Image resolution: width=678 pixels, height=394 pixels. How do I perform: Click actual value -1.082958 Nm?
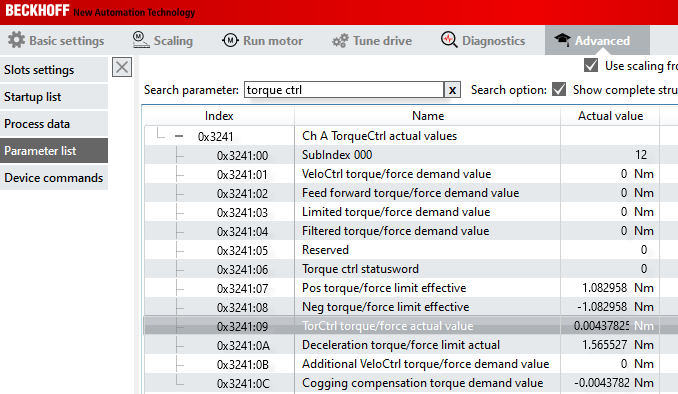coord(615,307)
